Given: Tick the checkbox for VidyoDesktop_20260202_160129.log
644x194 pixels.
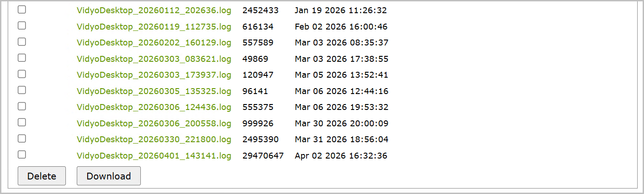Looking at the screenshot, I should pos(22,42).
